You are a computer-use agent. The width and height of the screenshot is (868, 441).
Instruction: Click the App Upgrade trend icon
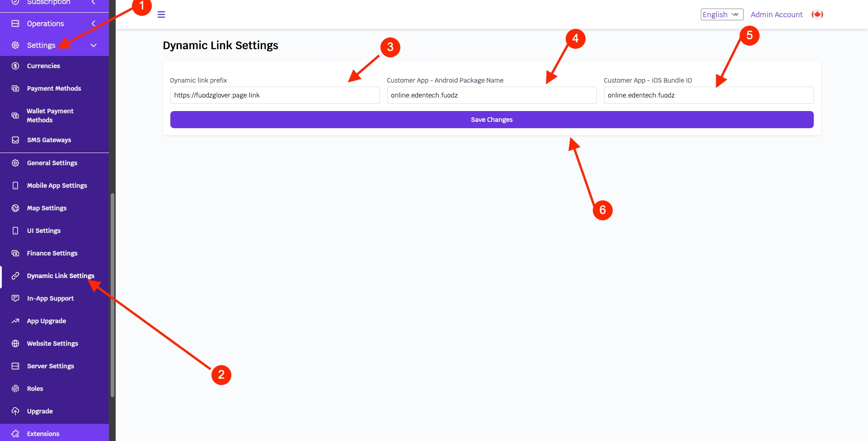coord(15,321)
